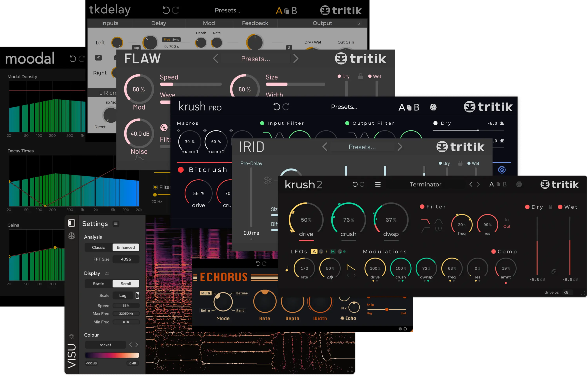
Task: Open the rocket colour map dropdown in VISU
Action: 105,345
